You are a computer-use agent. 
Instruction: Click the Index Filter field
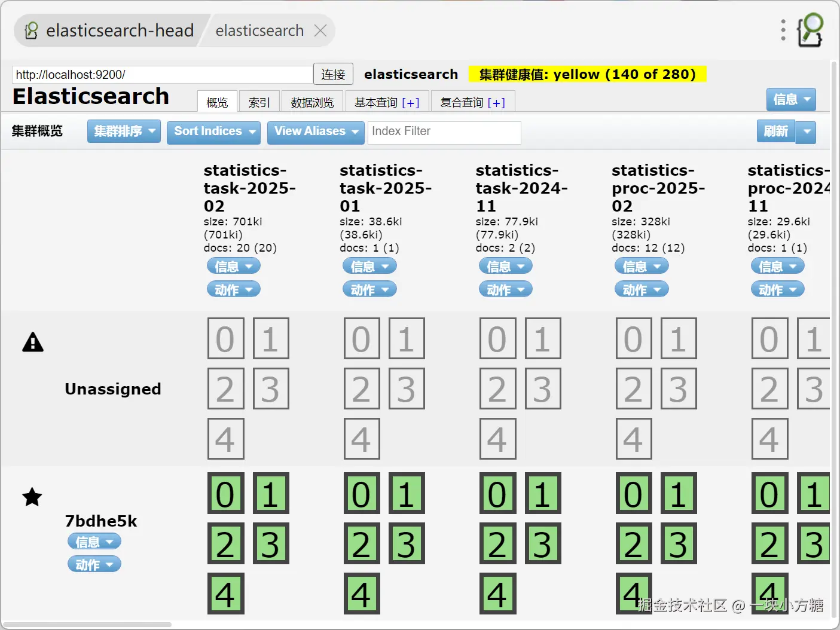[x=444, y=131]
